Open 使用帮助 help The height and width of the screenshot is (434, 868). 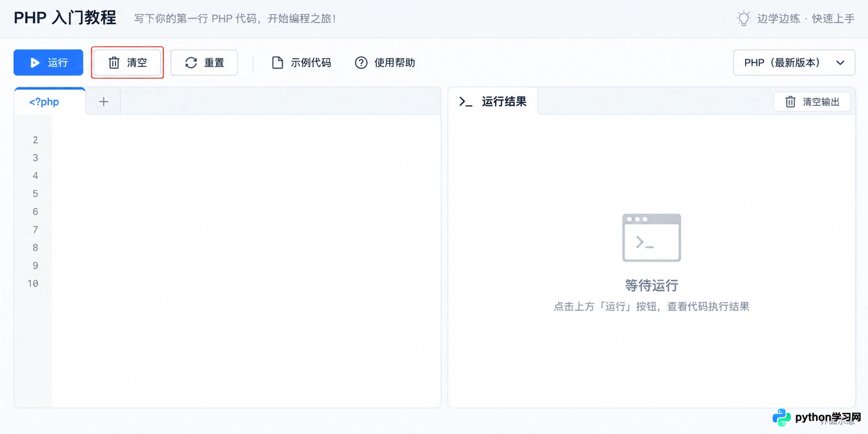(385, 63)
